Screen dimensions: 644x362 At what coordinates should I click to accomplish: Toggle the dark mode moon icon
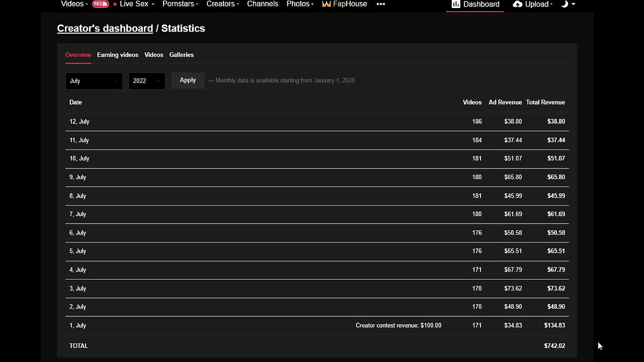tap(565, 4)
